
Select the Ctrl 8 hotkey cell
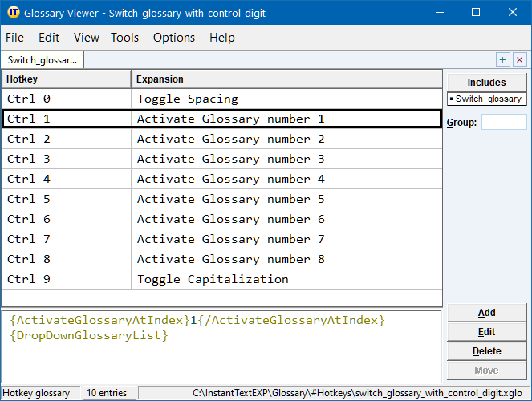click(67, 259)
